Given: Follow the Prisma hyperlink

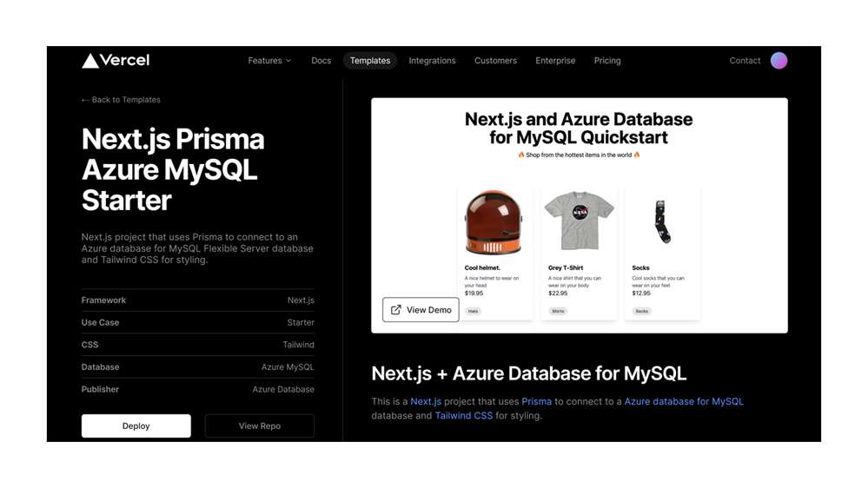Looking at the screenshot, I should tap(536, 402).
